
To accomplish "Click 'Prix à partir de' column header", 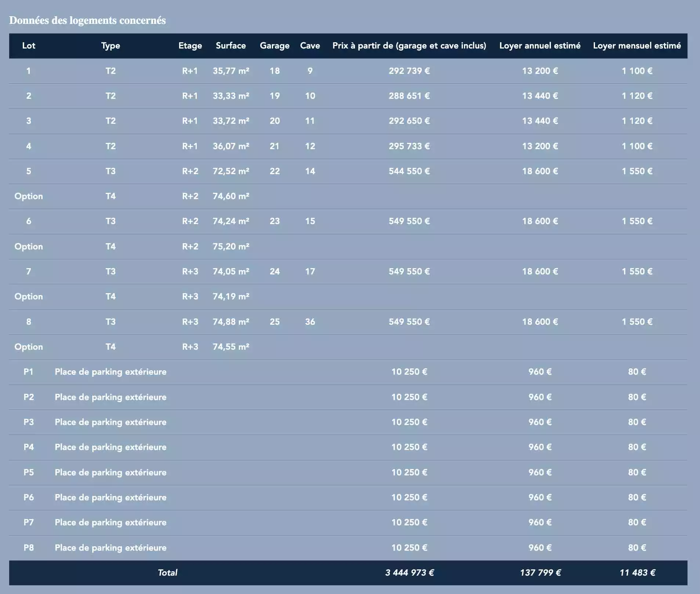I will pos(409,46).
